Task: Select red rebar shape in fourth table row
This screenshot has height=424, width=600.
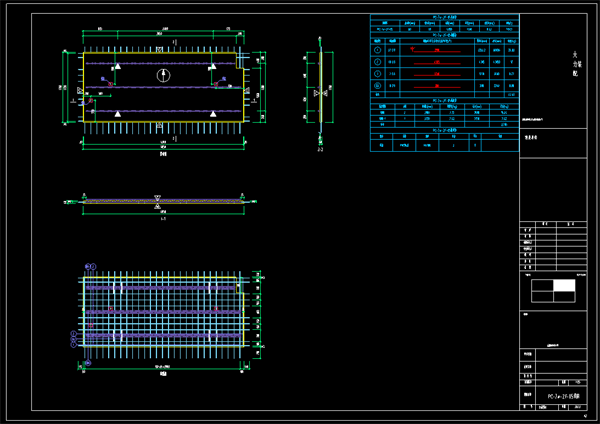Action: click(437, 86)
